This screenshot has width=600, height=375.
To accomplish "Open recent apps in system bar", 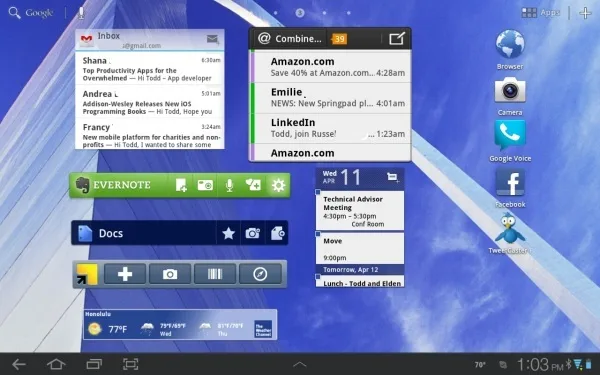I will point(94,364).
